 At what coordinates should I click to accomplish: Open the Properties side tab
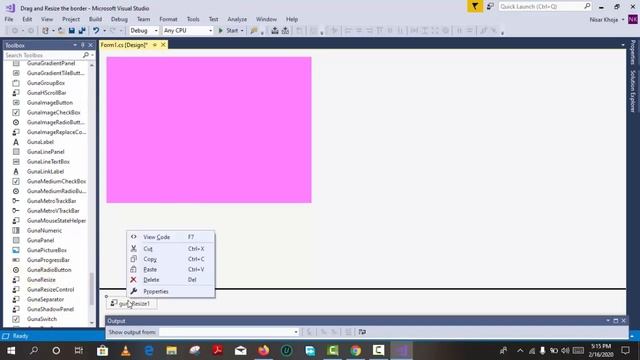click(x=633, y=52)
